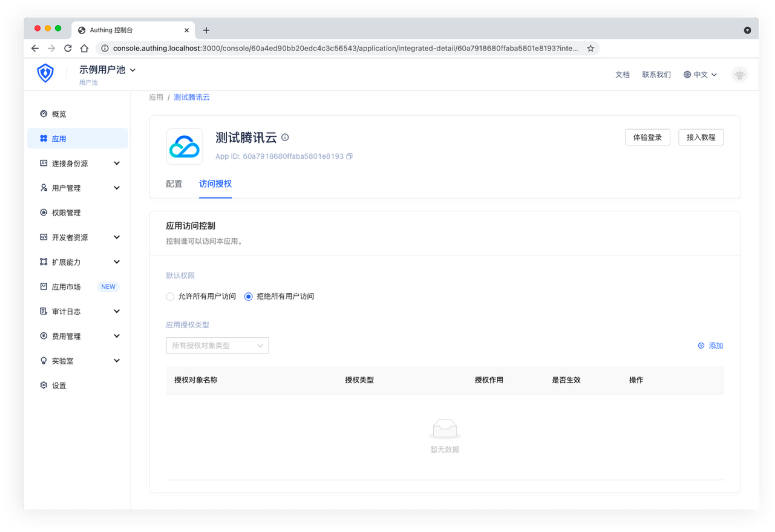Switch to the 访问授权 tab

point(216,184)
